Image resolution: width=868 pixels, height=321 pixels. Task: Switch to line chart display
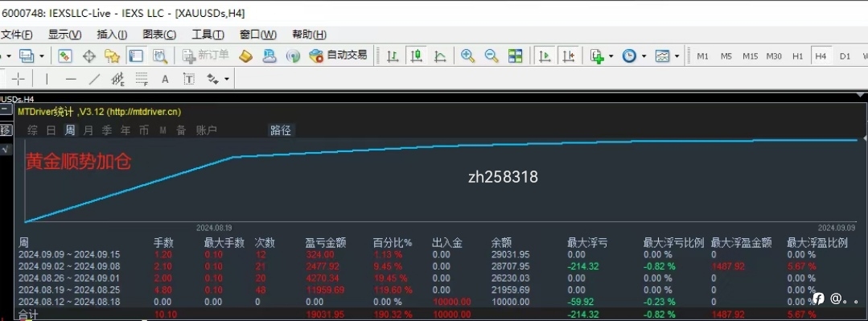[440, 56]
